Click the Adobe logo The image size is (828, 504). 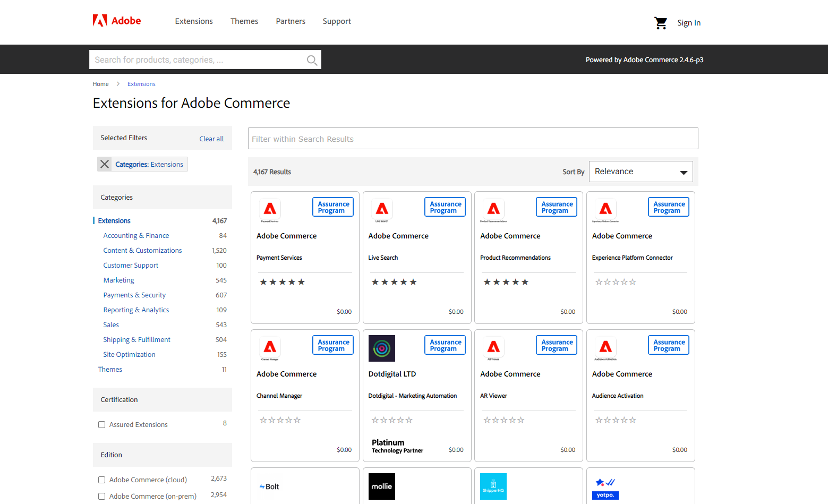(117, 21)
